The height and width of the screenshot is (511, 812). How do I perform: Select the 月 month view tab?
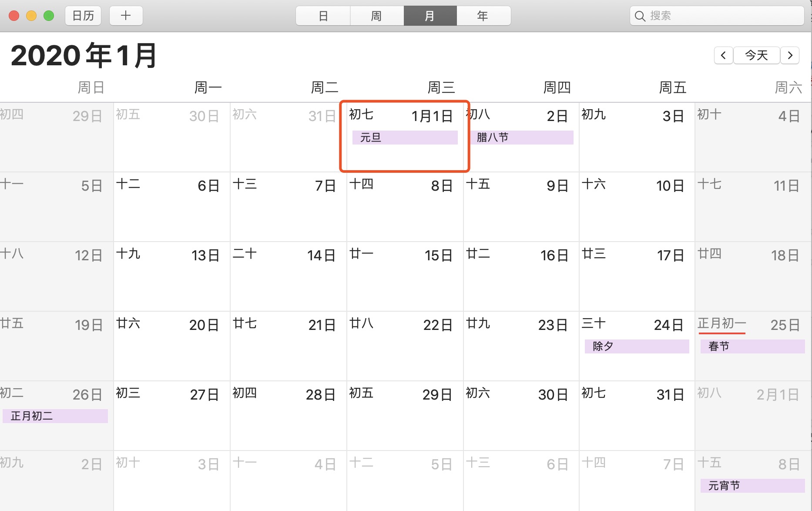click(430, 16)
